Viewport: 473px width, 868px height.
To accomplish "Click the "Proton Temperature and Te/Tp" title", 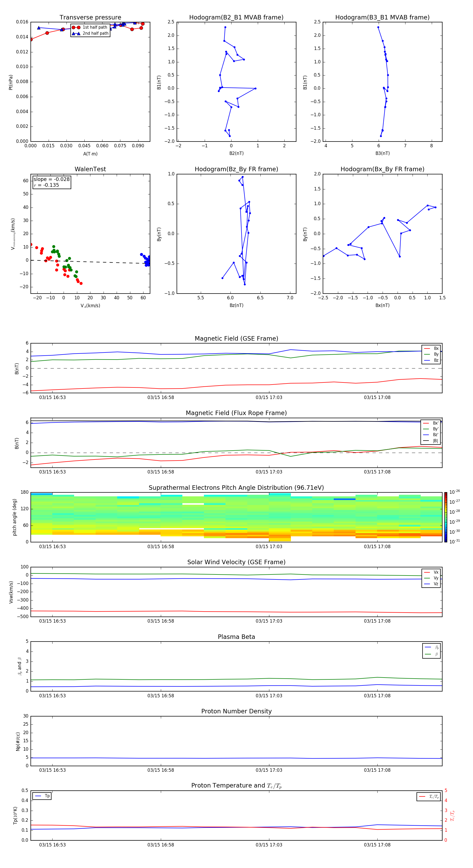I will pos(236,786).
